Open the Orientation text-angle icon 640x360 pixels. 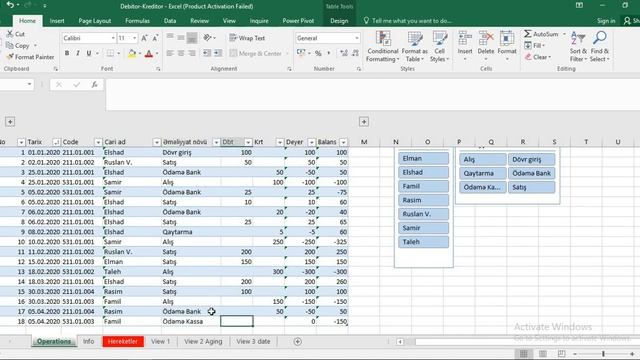point(207,38)
